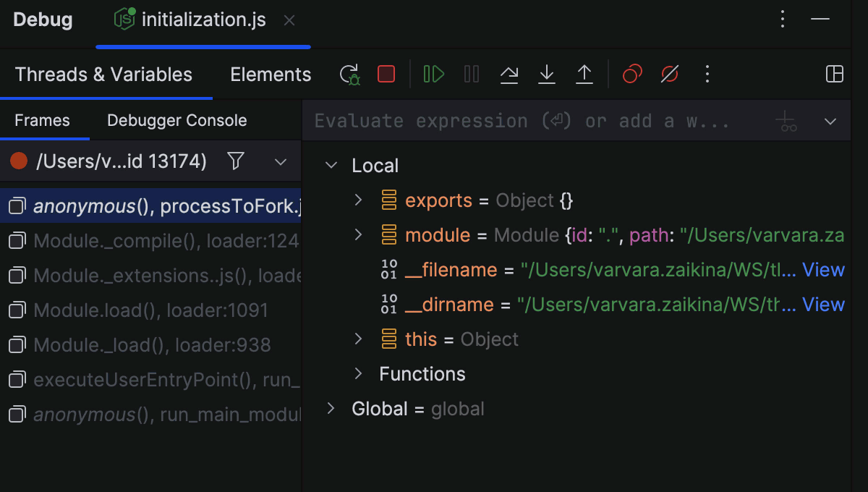Click View next to __dirname
The height and width of the screenshot is (492, 868).
pyautogui.click(x=824, y=305)
